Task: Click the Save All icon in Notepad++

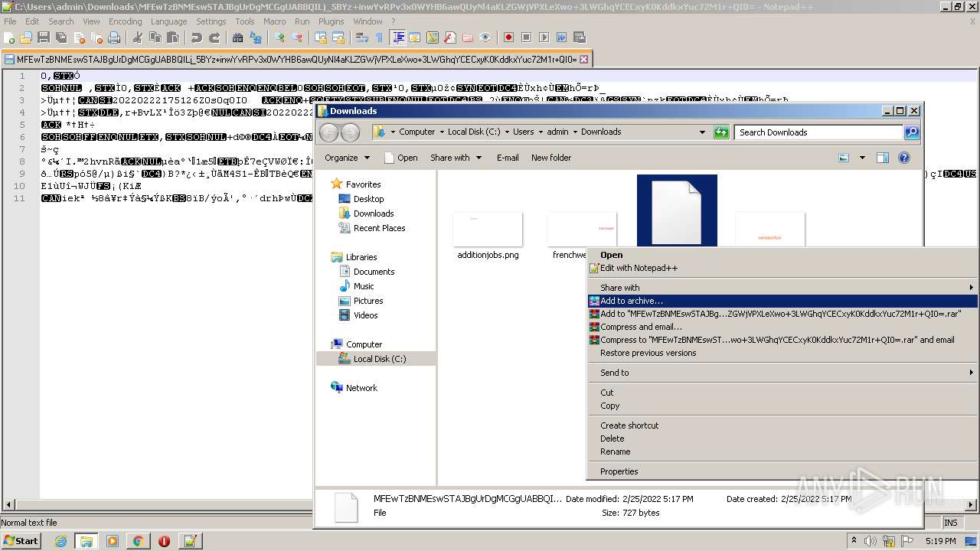Action: (x=61, y=37)
